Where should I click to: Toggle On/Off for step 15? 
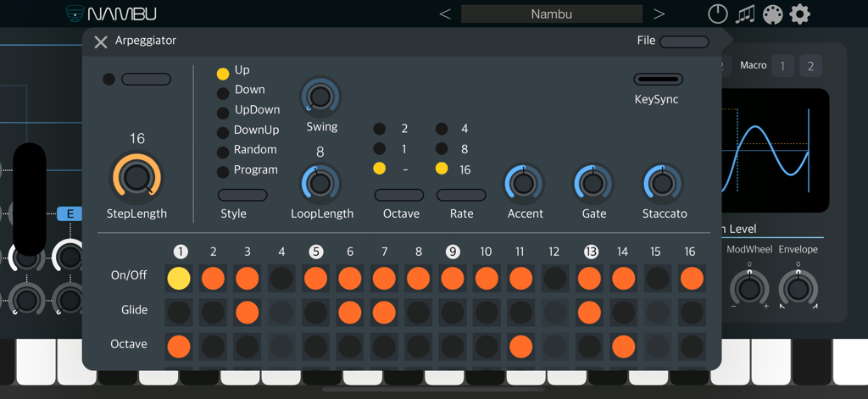[658, 279]
